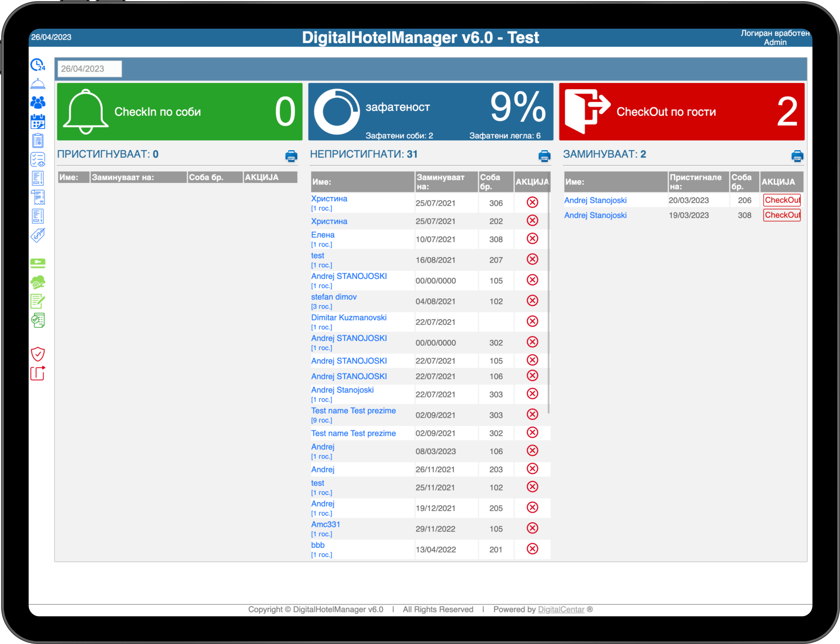Click the [3 гос.] label under stefan dimov
The height and width of the screenshot is (644, 840).
[322, 306]
